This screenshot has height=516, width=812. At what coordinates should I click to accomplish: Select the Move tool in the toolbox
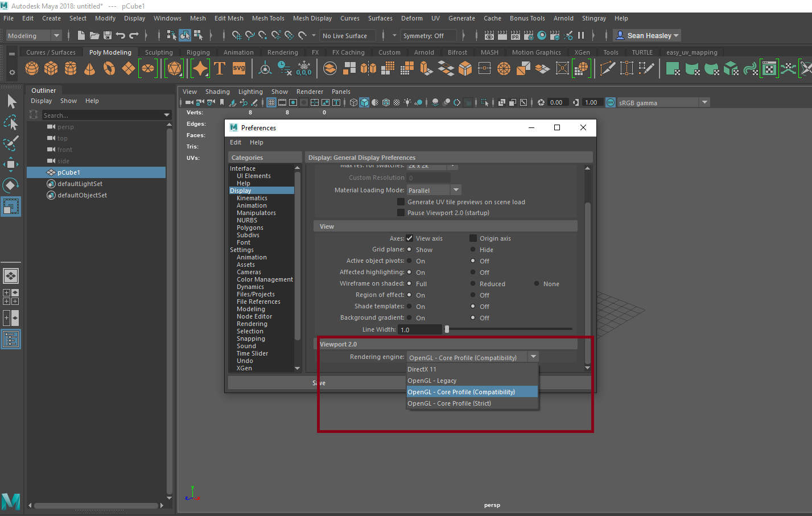click(x=11, y=164)
